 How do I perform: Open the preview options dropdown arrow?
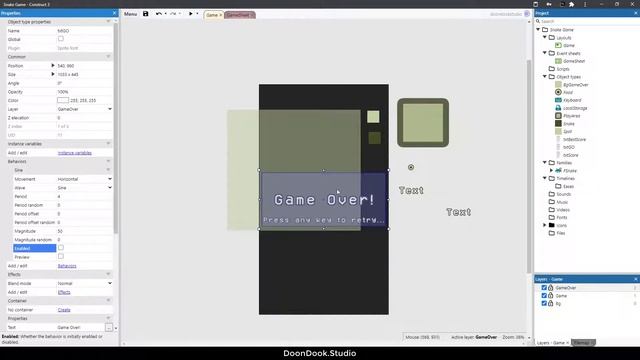[x=198, y=14]
